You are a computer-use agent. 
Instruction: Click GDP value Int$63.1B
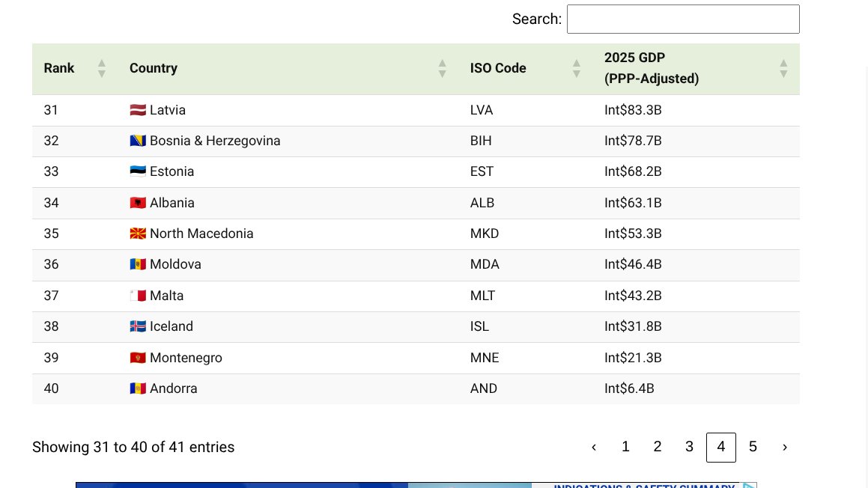tap(633, 203)
